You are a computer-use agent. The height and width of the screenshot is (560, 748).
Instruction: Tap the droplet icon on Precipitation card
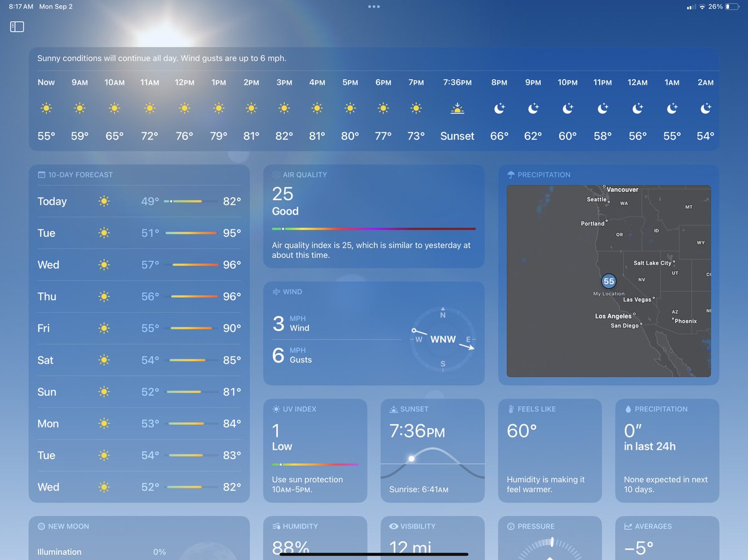point(628,409)
